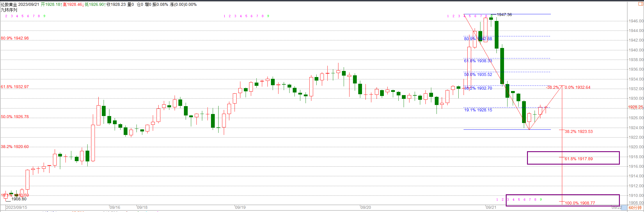The image size is (644, 212).
Task: Click the left red 80.9% 1942.98 label
Action: (15, 38)
